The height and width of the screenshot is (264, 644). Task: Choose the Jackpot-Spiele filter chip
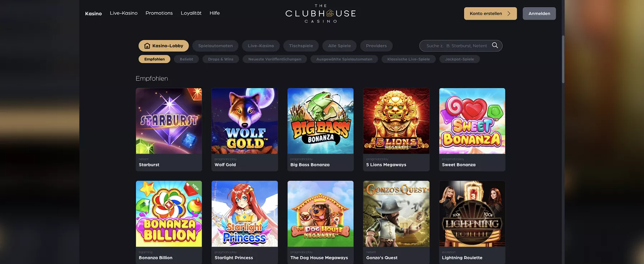[459, 59]
